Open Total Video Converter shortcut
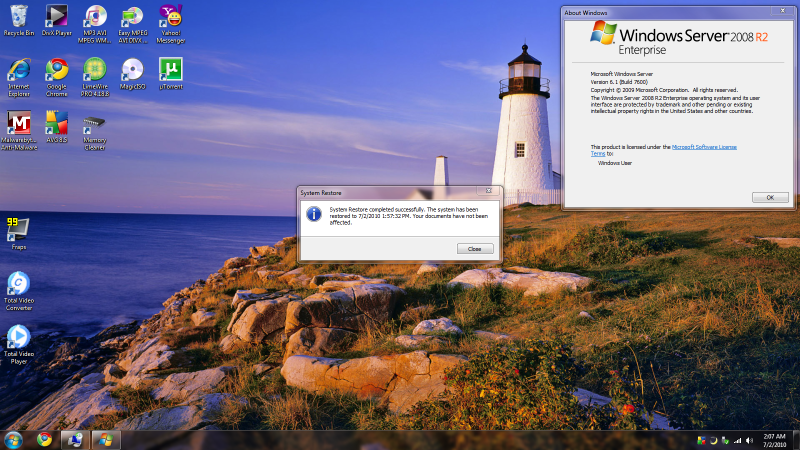This screenshot has width=800, height=450. click(19, 291)
